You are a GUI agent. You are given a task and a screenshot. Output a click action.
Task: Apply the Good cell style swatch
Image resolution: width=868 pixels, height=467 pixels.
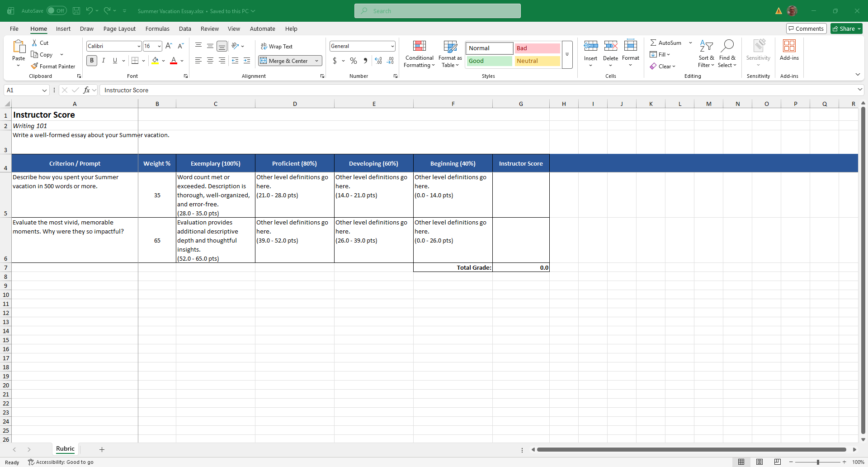tap(489, 61)
